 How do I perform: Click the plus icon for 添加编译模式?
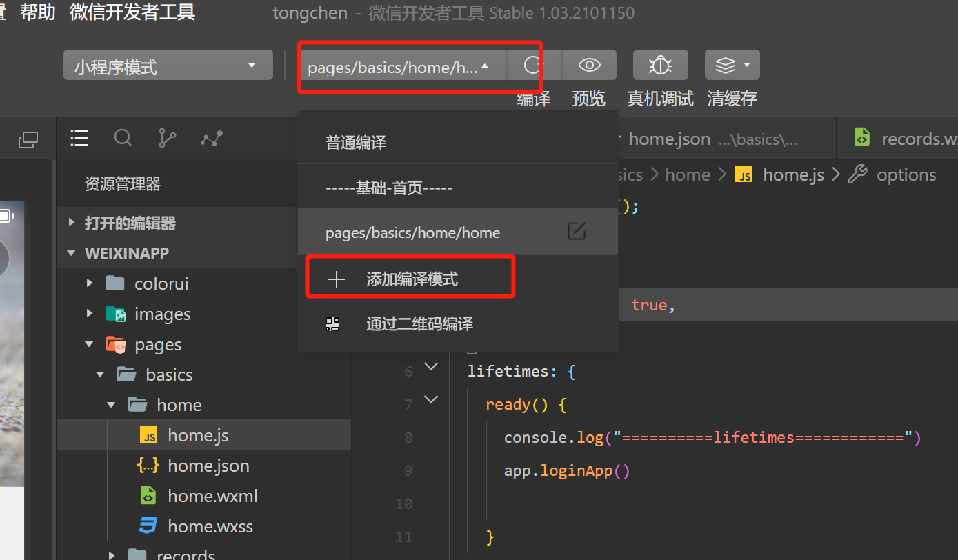point(336,279)
